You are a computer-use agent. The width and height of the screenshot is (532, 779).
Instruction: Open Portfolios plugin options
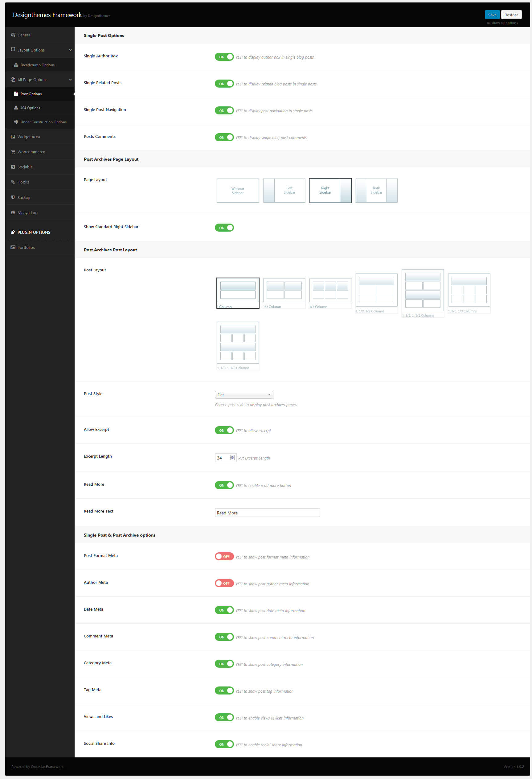tap(40, 247)
